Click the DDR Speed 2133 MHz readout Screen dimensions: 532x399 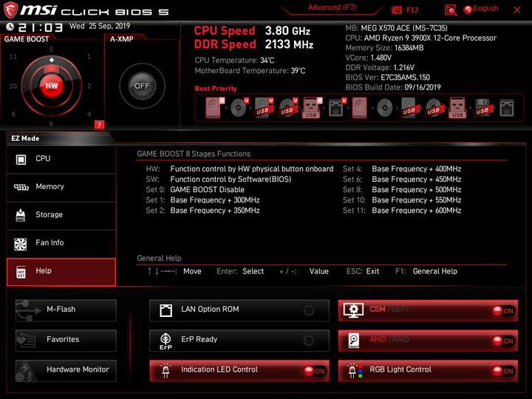tap(253, 44)
